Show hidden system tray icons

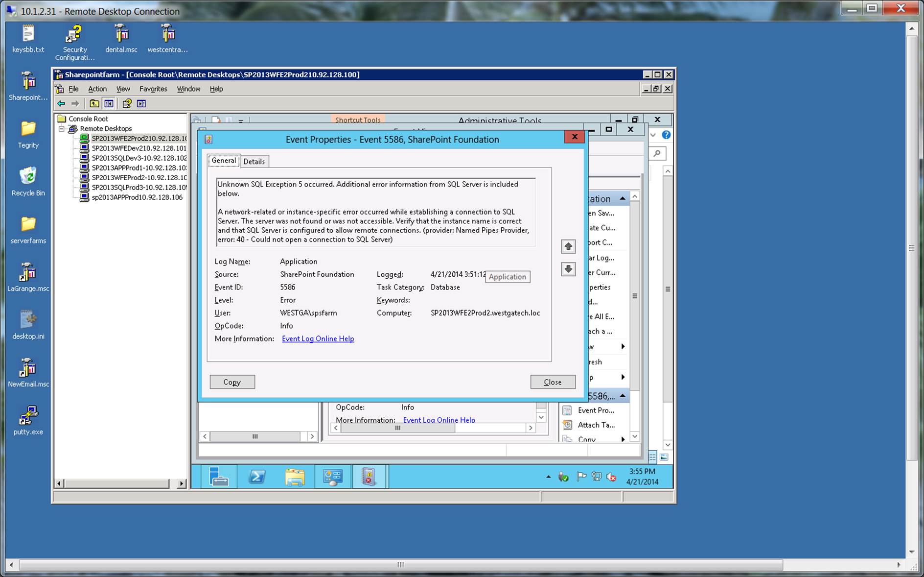(548, 477)
